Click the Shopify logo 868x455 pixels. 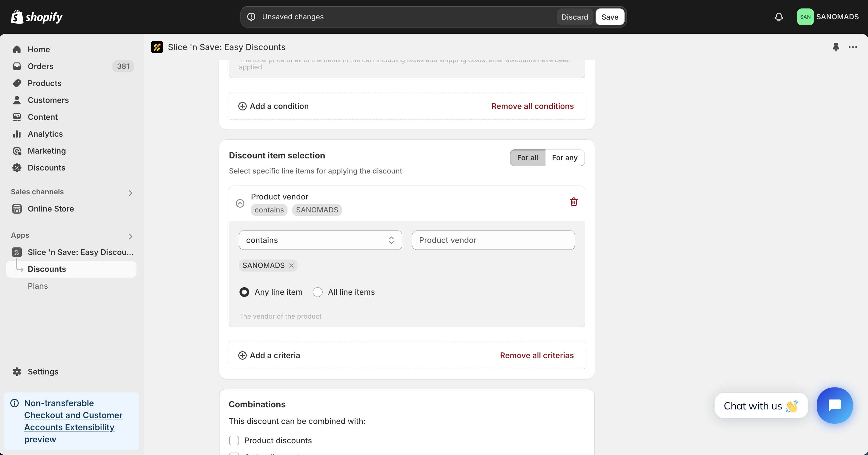37,17
